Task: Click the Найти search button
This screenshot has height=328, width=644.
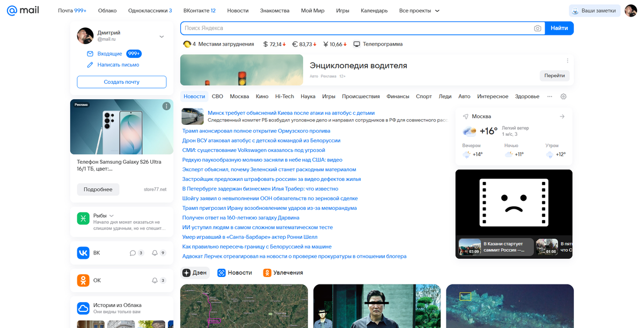Action: 559,28
